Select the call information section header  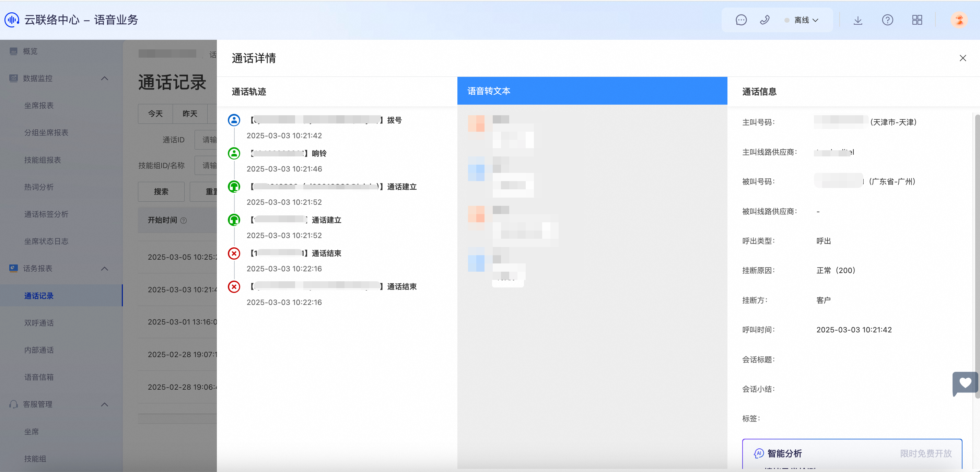coord(759,92)
